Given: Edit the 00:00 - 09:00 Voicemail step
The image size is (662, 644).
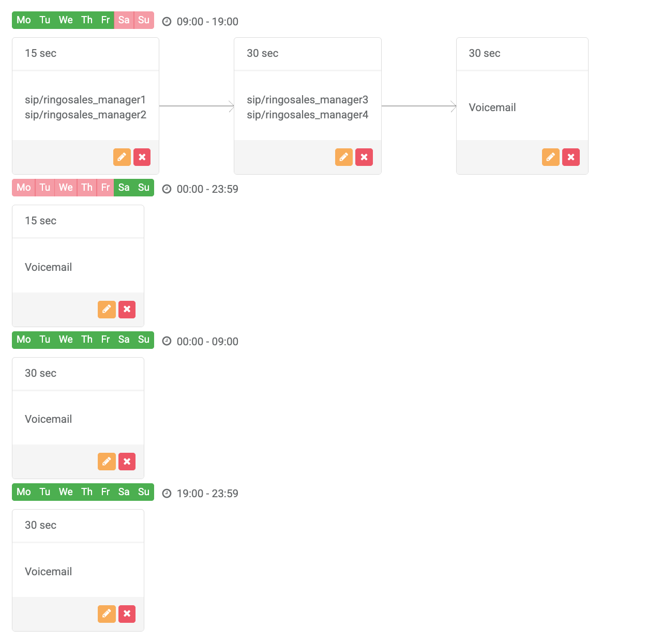Looking at the screenshot, I should (x=107, y=462).
